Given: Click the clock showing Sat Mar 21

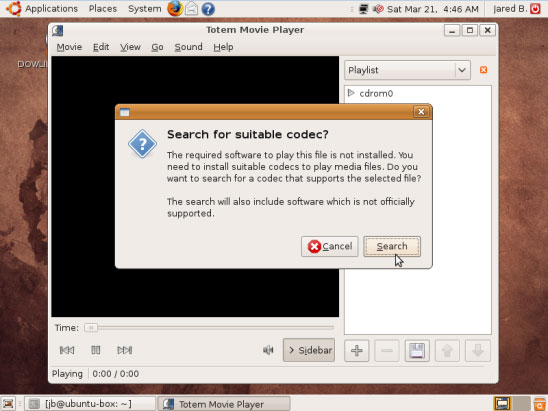Looking at the screenshot, I should 433,9.
